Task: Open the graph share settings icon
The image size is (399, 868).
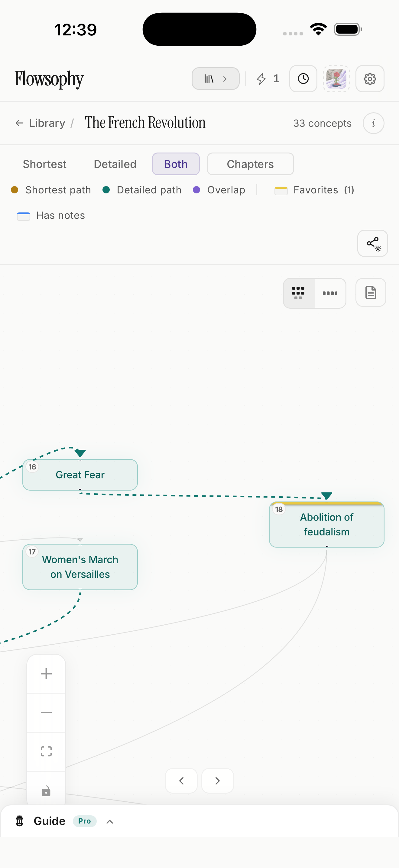Action: [372, 243]
